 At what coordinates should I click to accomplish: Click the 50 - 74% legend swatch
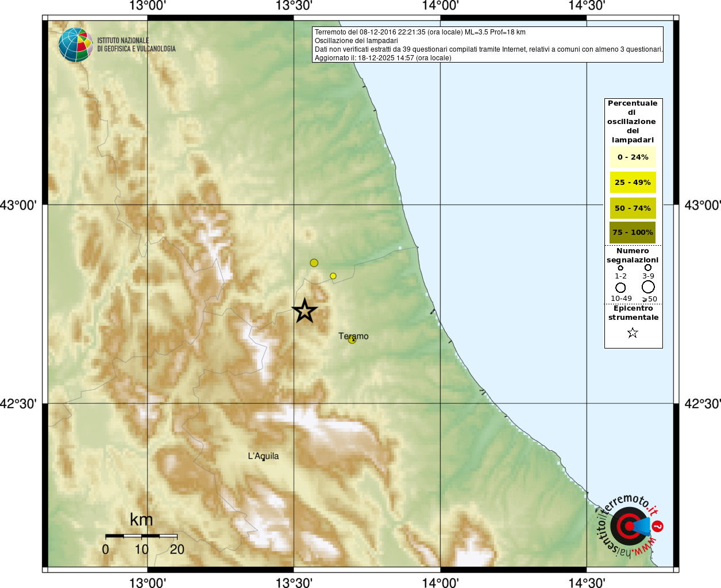pos(633,208)
